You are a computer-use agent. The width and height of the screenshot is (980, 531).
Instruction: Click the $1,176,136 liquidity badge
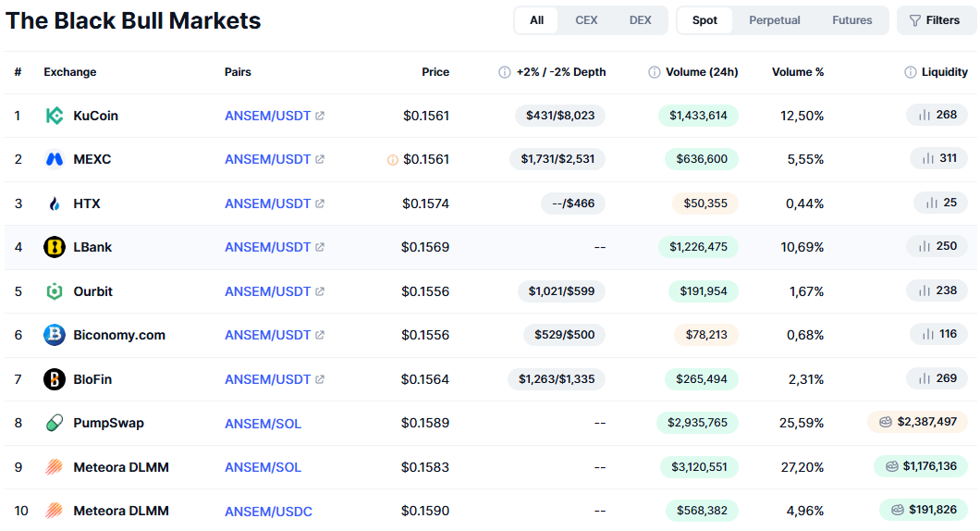tap(921, 466)
